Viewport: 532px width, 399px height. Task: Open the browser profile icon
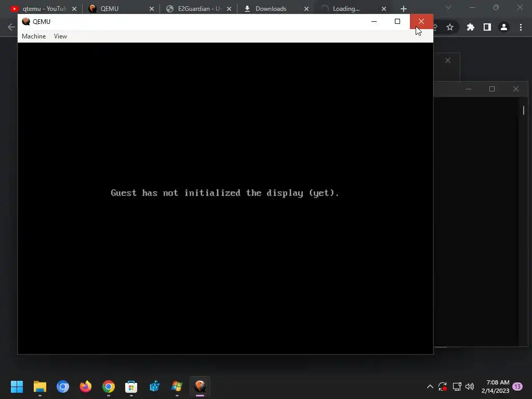tap(504, 27)
